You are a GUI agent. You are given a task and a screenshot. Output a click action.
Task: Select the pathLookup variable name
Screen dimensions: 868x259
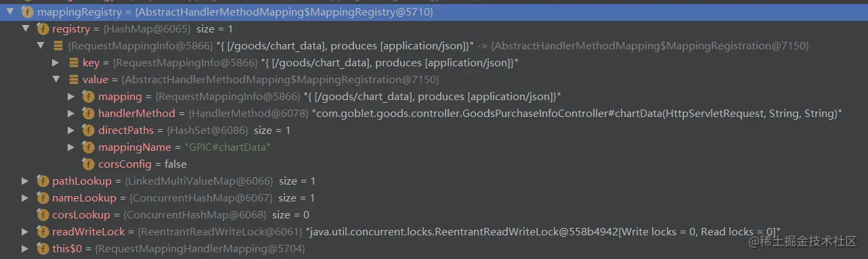click(83, 181)
